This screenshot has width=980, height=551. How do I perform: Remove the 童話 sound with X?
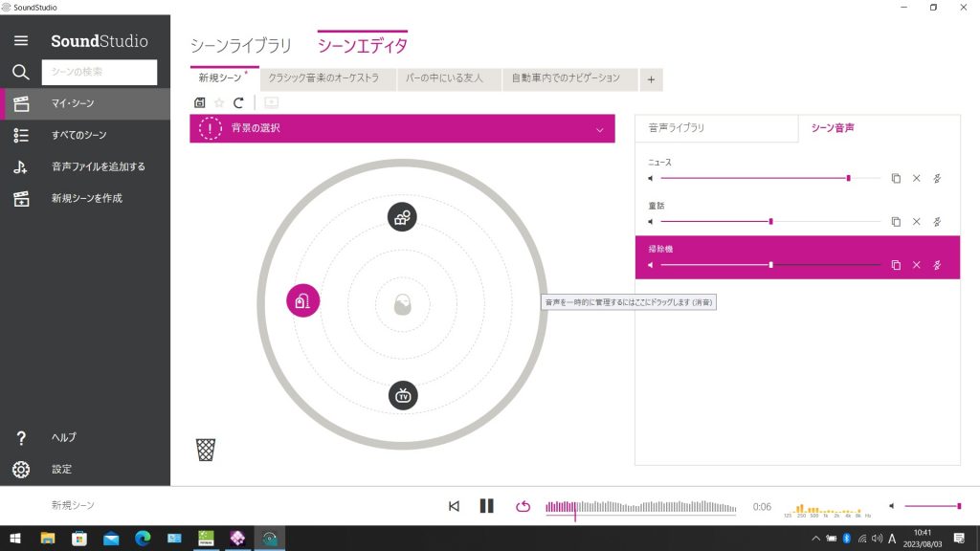pos(916,221)
